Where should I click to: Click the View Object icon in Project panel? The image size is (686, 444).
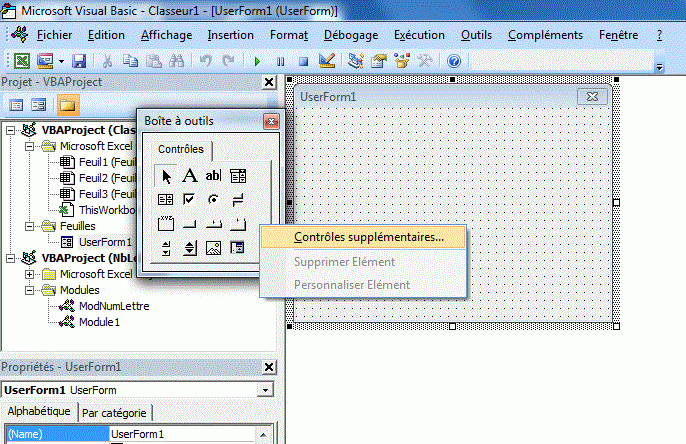pos(38,105)
